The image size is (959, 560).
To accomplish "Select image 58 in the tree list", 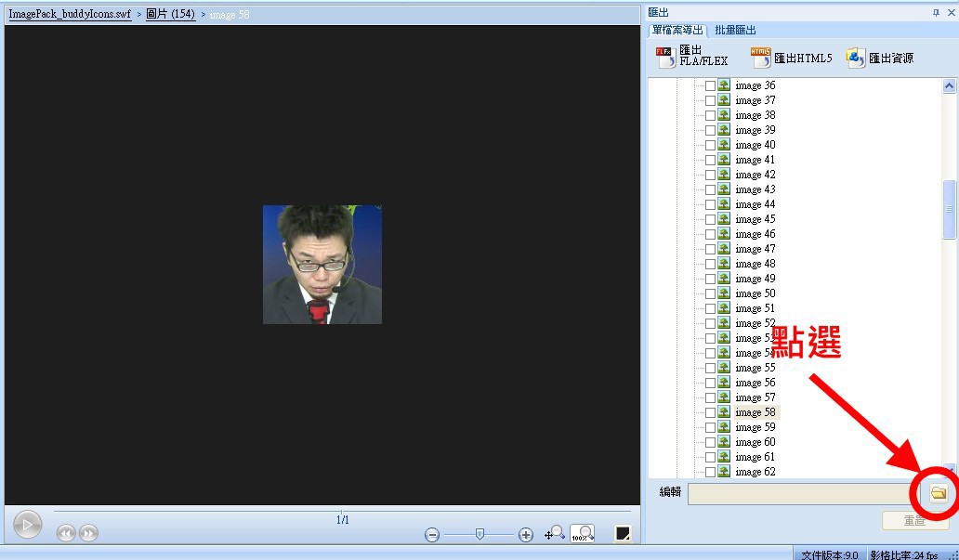I will [x=755, y=412].
